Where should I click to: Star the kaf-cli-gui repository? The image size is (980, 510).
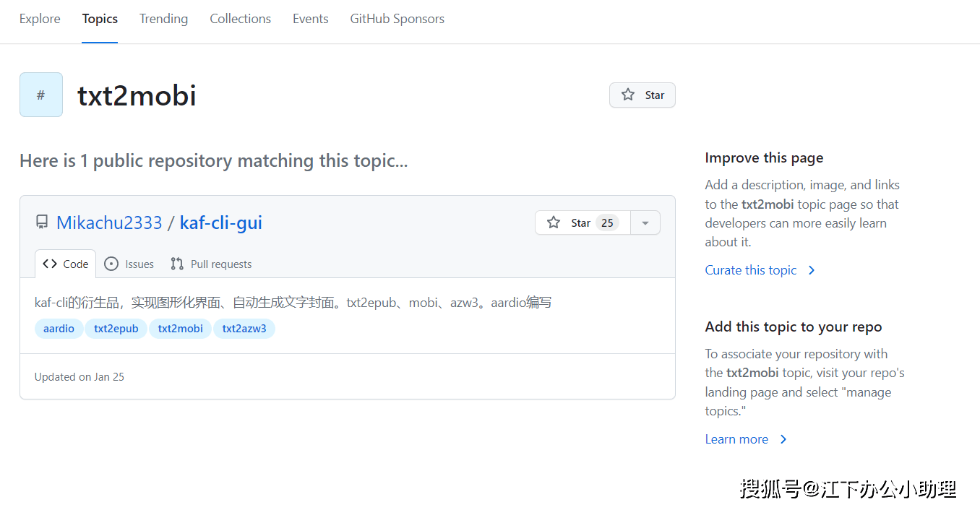583,222
